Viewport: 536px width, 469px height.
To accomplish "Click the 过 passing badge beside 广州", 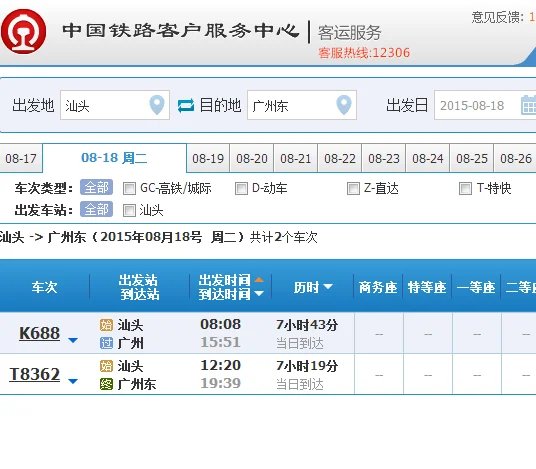I will pos(106,343).
